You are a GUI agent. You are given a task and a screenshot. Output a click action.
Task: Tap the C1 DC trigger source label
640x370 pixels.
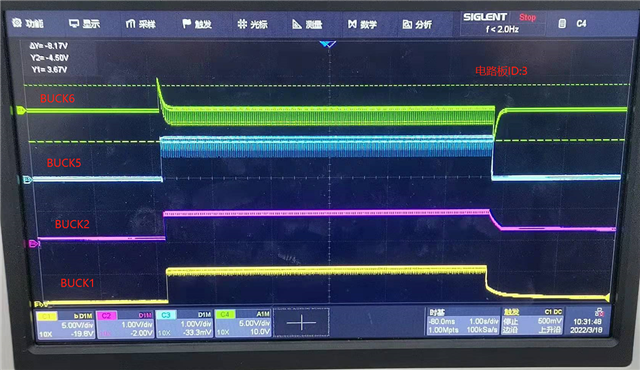(553, 312)
